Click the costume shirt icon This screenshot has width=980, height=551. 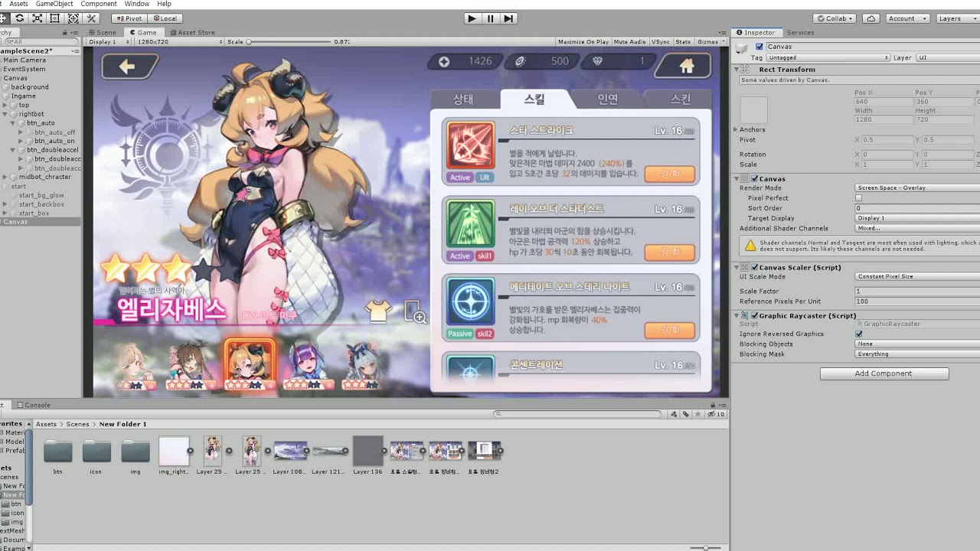[377, 311]
